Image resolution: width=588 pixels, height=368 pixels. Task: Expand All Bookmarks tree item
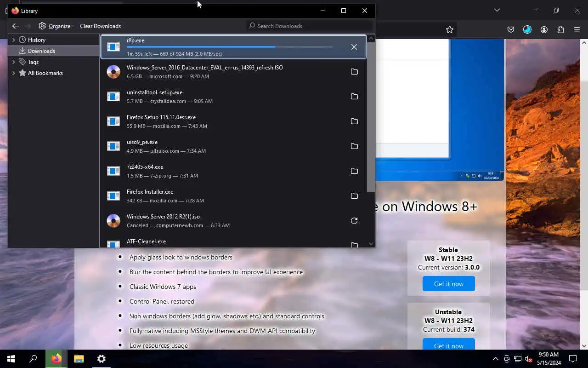tap(13, 73)
